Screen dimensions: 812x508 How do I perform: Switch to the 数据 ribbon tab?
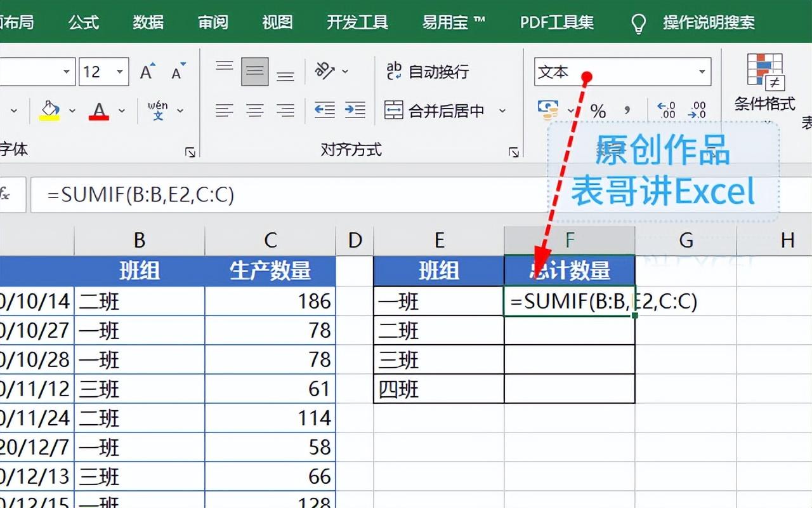tap(148, 23)
